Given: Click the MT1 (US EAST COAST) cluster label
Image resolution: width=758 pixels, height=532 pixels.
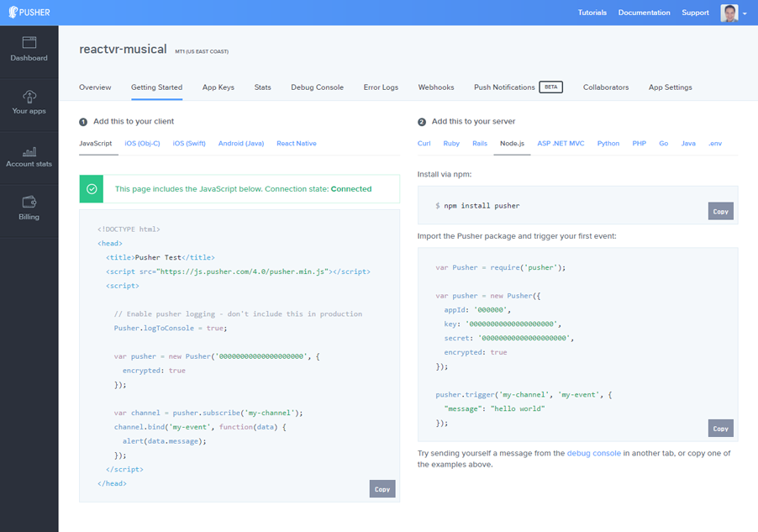Looking at the screenshot, I should 202,51.
